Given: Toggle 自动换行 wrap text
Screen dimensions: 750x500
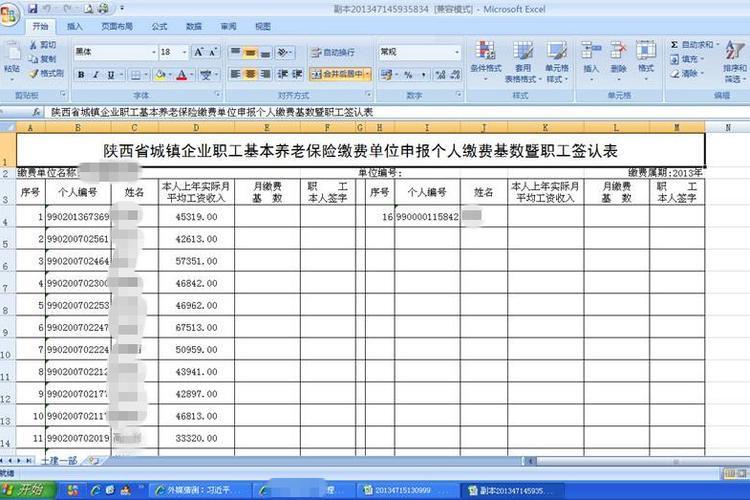Looking at the screenshot, I should pyautogui.click(x=333, y=52).
